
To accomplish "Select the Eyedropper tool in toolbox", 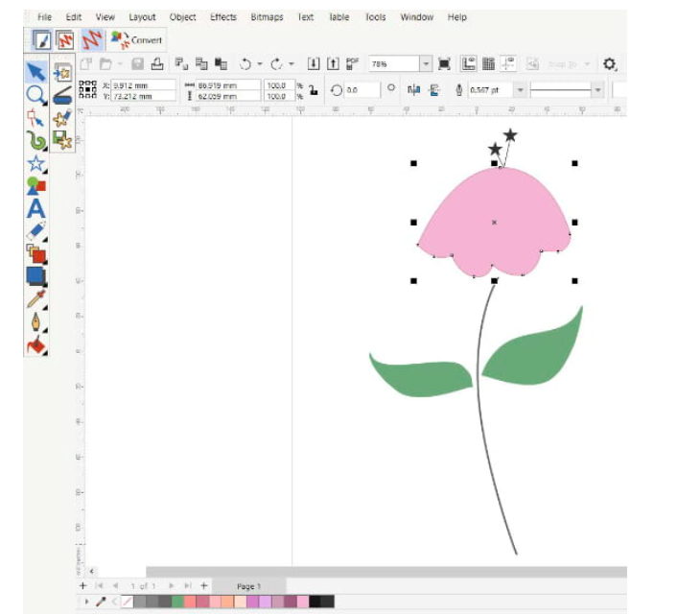I will 35,299.
